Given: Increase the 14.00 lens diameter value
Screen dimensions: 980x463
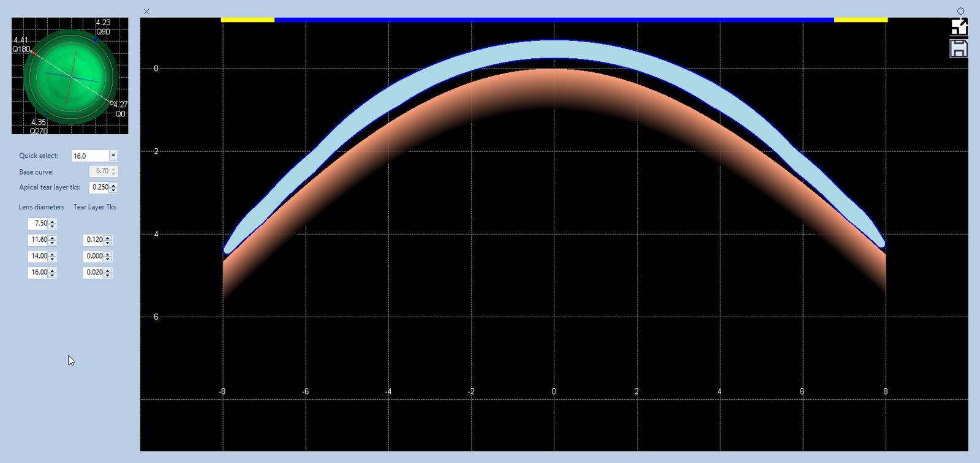Looking at the screenshot, I should coord(53,254).
